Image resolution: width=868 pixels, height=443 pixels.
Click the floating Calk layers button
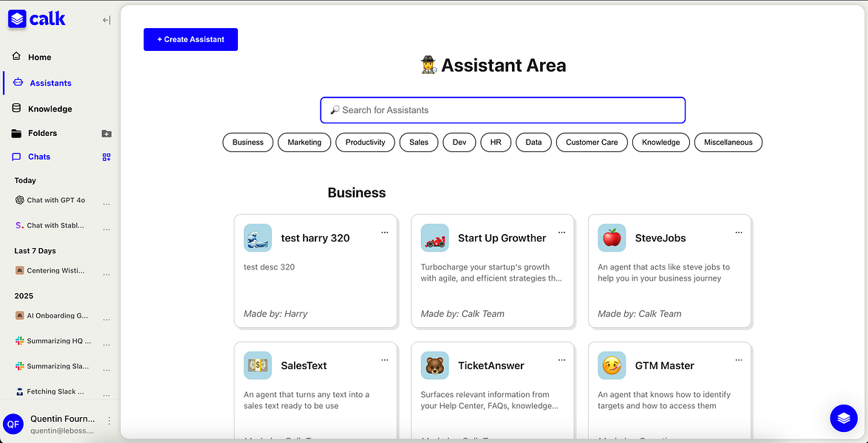tap(844, 419)
